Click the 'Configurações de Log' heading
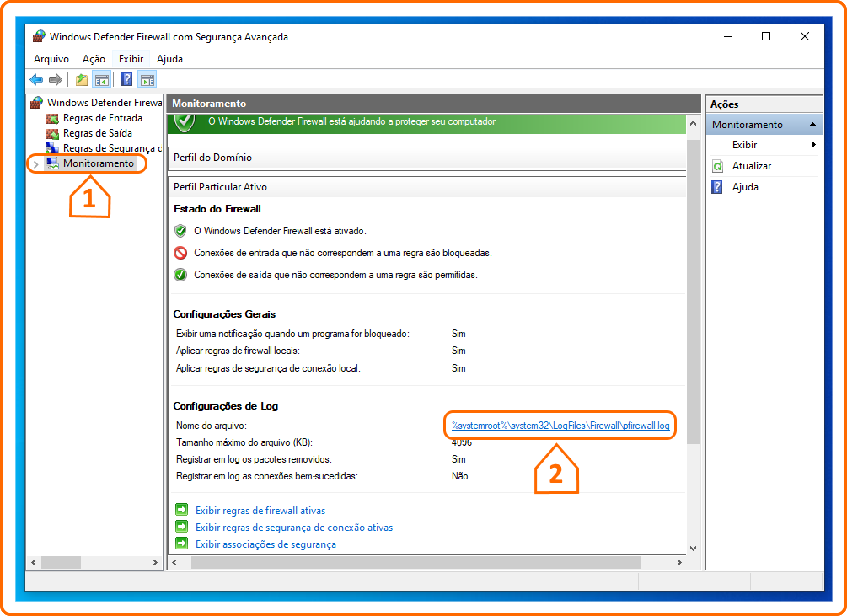This screenshot has height=616, width=847. (225, 406)
